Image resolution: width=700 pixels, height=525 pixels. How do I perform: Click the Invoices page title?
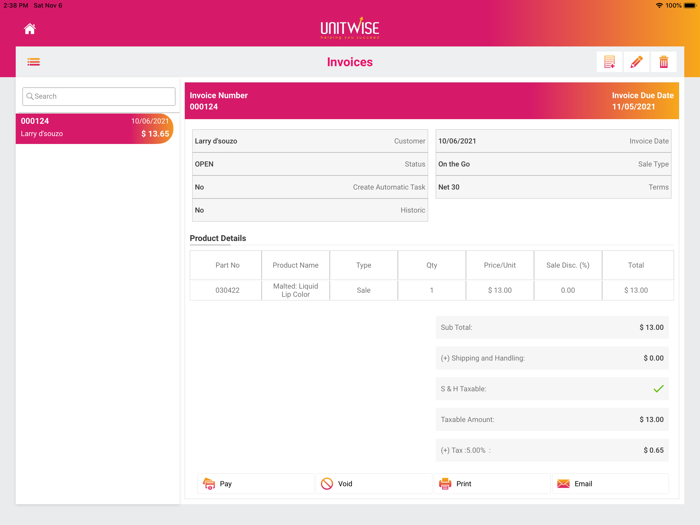coord(350,62)
